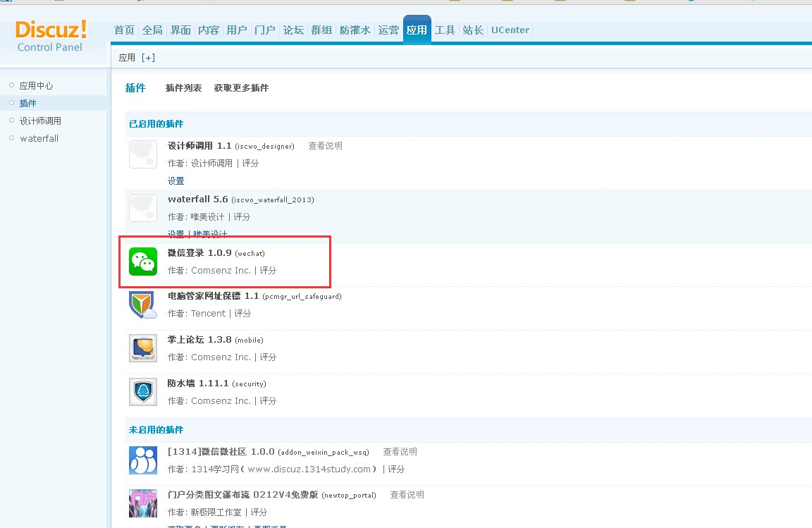Open waterfall in the left sidebar
The image size is (812, 528).
pos(39,138)
